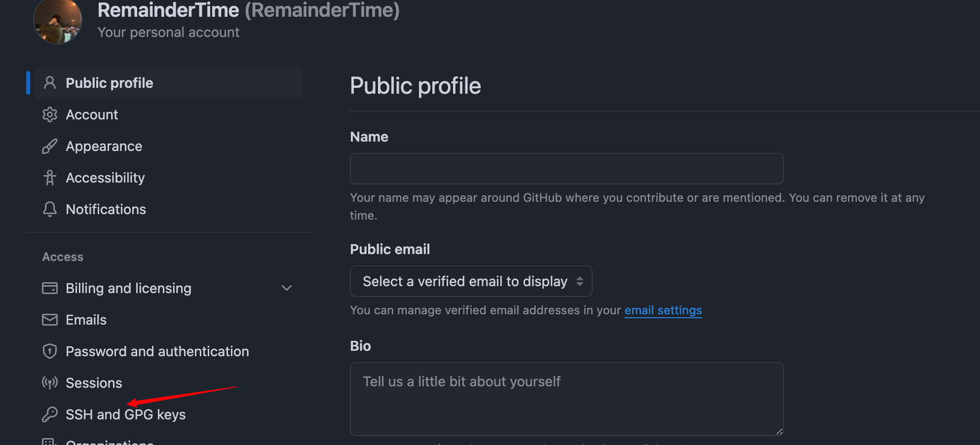Follow the email settings link
Image resolution: width=980 pixels, height=445 pixels.
pyautogui.click(x=663, y=310)
